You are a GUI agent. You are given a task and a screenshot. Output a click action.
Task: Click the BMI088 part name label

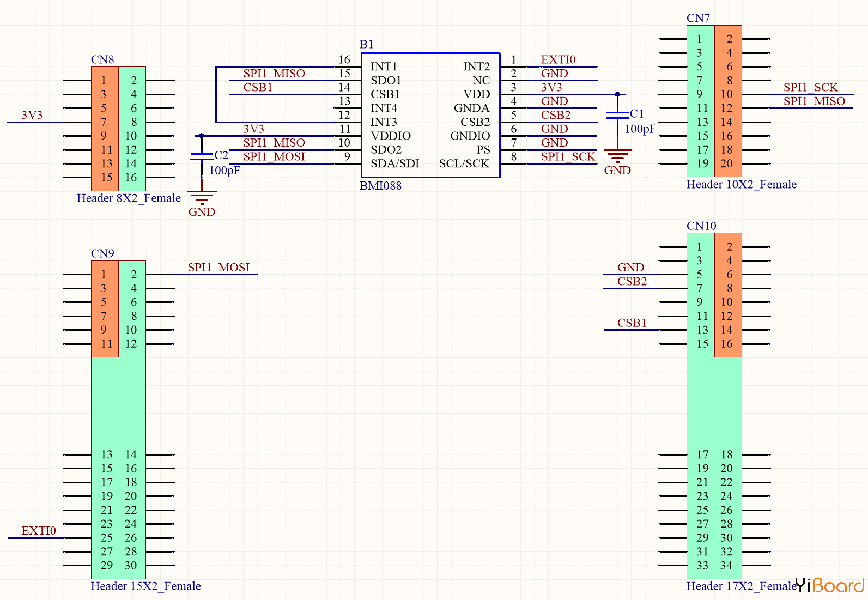(380, 185)
